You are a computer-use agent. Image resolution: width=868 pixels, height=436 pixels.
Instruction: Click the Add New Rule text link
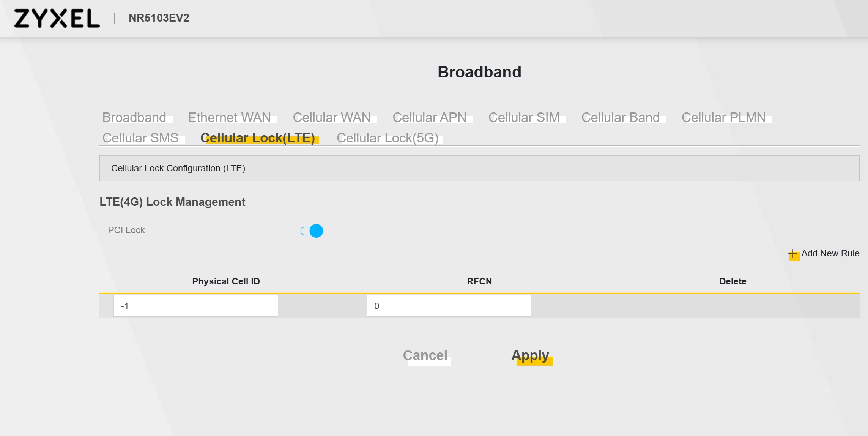click(x=830, y=253)
